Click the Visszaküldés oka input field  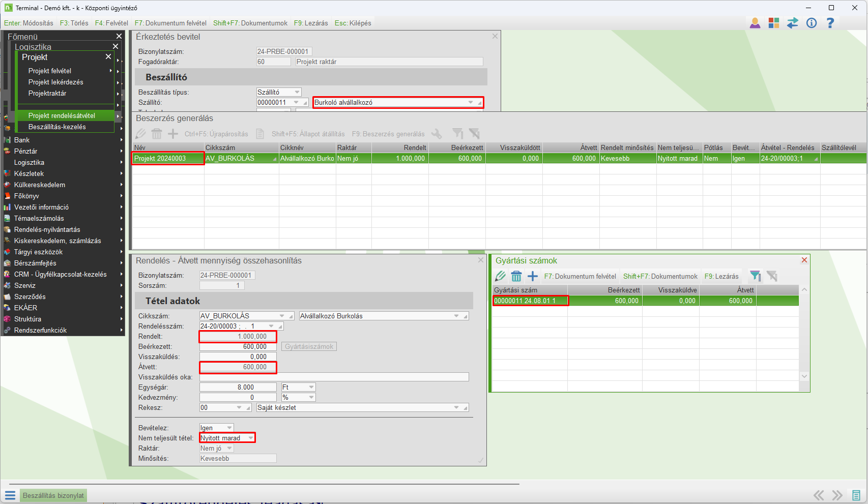334,377
